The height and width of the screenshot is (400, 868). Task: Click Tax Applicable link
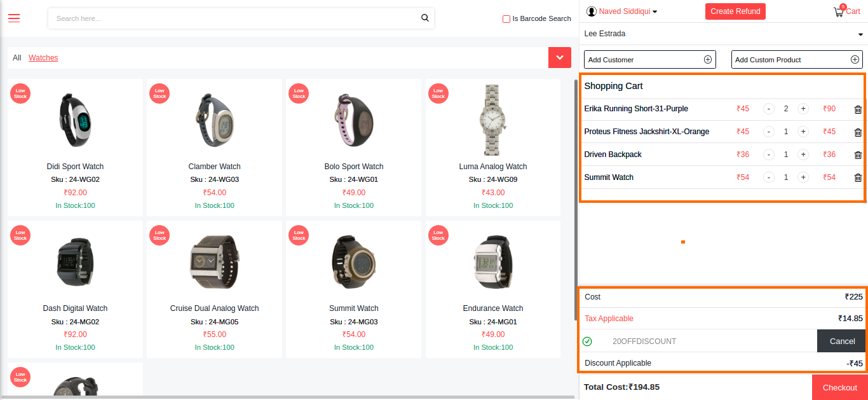pos(609,319)
